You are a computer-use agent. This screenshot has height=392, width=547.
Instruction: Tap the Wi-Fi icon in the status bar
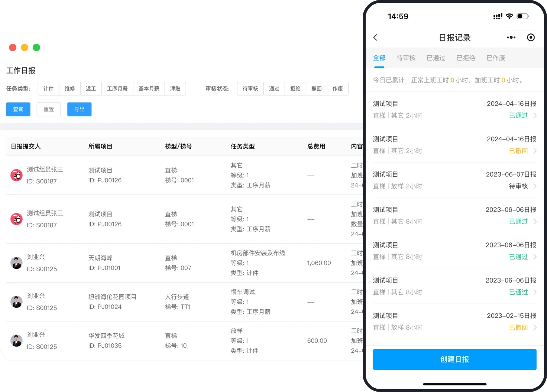[x=509, y=16]
